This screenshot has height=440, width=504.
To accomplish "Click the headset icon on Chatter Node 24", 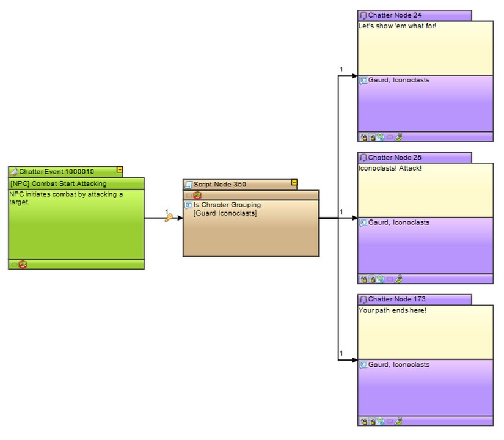I will pyautogui.click(x=363, y=15).
